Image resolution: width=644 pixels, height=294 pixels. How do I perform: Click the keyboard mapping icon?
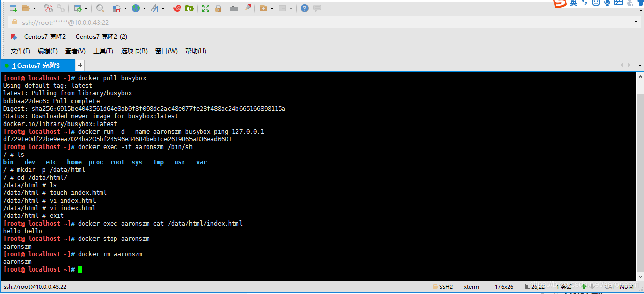coord(234,8)
